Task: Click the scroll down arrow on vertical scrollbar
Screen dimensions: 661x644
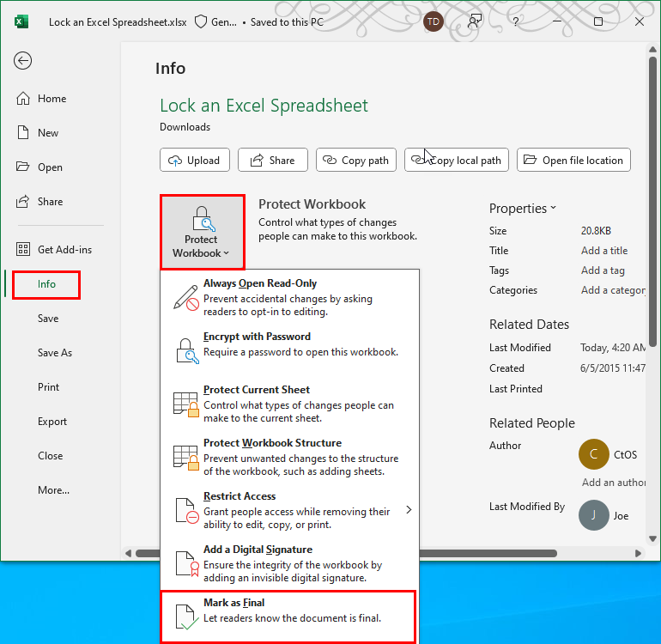Action: pos(652,538)
